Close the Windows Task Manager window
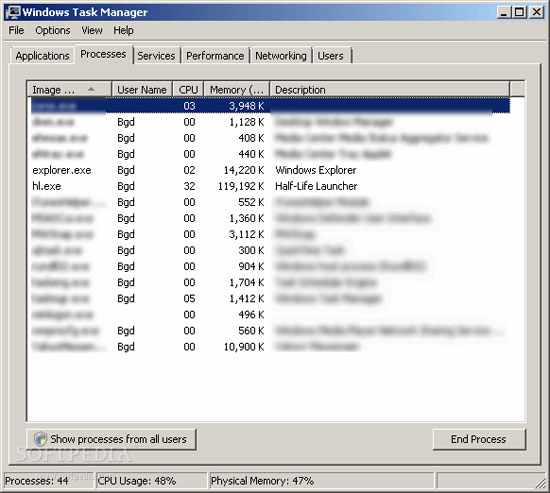The height and width of the screenshot is (493, 550). pos(537,12)
